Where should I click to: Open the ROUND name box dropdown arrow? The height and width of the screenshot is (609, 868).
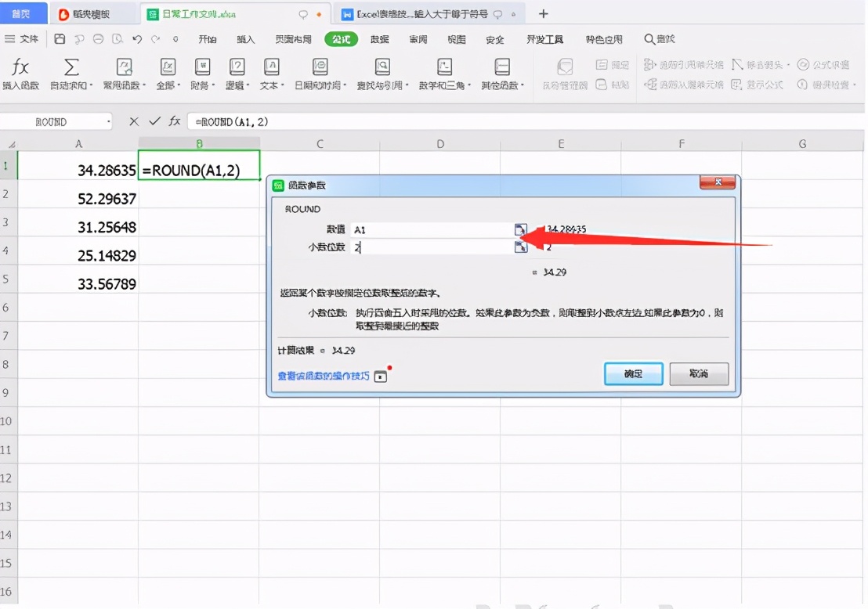click(108, 121)
